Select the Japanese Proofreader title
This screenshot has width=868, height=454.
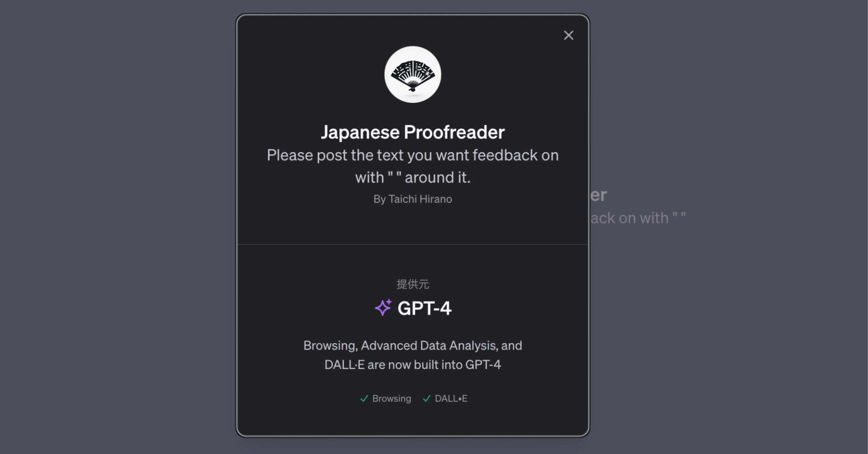pos(413,132)
